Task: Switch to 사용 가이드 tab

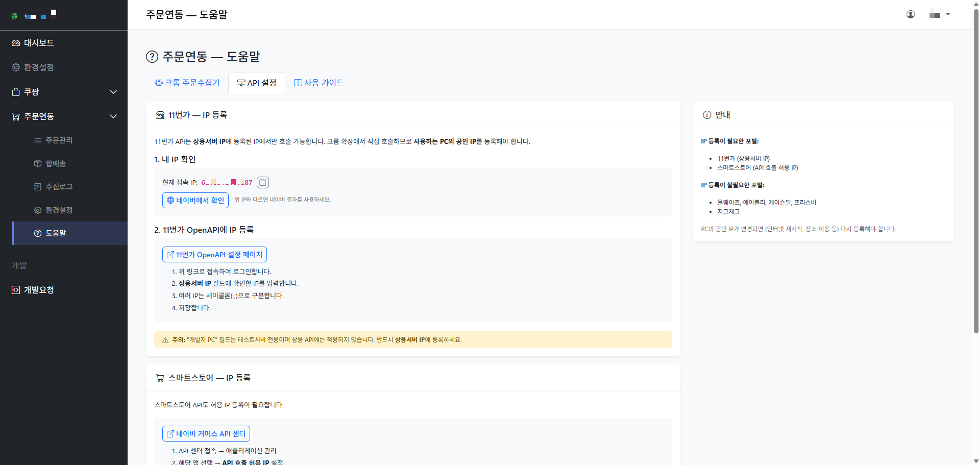Action: click(x=318, y=83)
